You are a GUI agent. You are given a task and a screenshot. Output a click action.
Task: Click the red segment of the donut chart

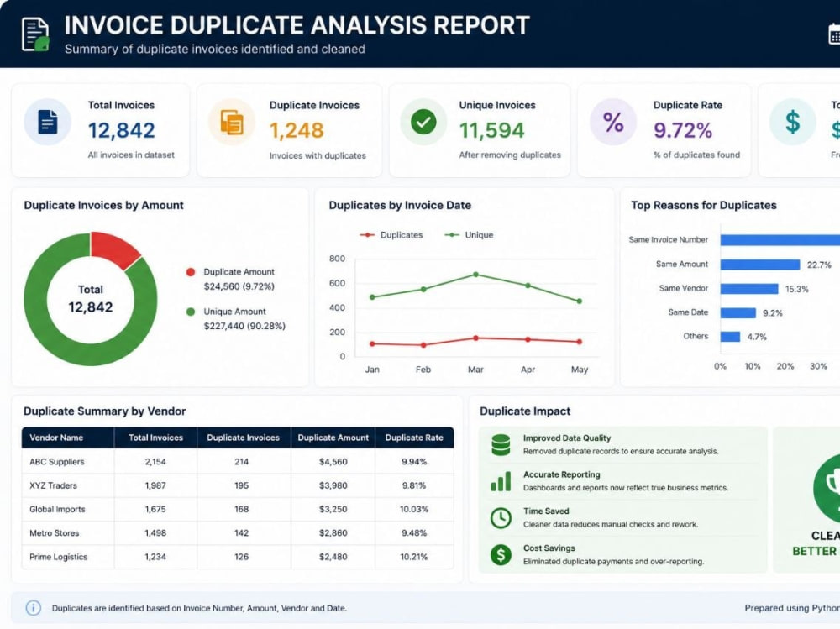click(113, 248)
